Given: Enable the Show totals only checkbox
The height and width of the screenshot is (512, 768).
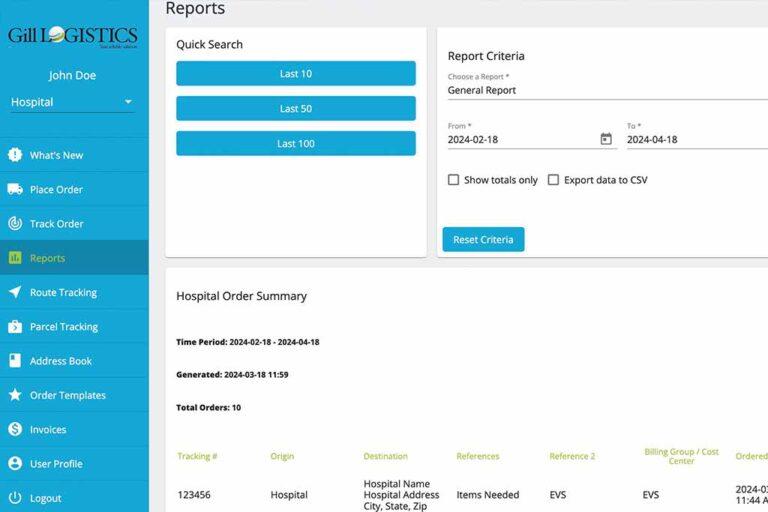Looking at the screenshot, I should 454,180.
